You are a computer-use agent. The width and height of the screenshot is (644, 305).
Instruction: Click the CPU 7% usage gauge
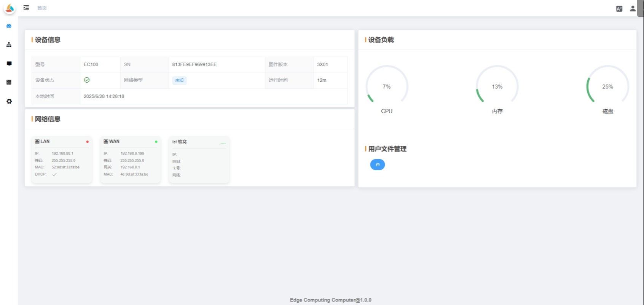(387, 86)
